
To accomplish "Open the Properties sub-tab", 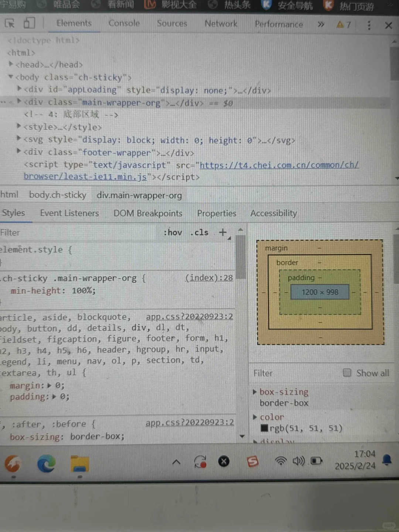I will [216, 213].
